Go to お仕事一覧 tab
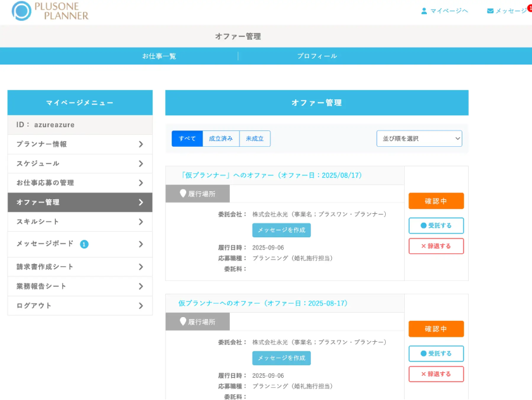532x400 pixels. [159, 56]
